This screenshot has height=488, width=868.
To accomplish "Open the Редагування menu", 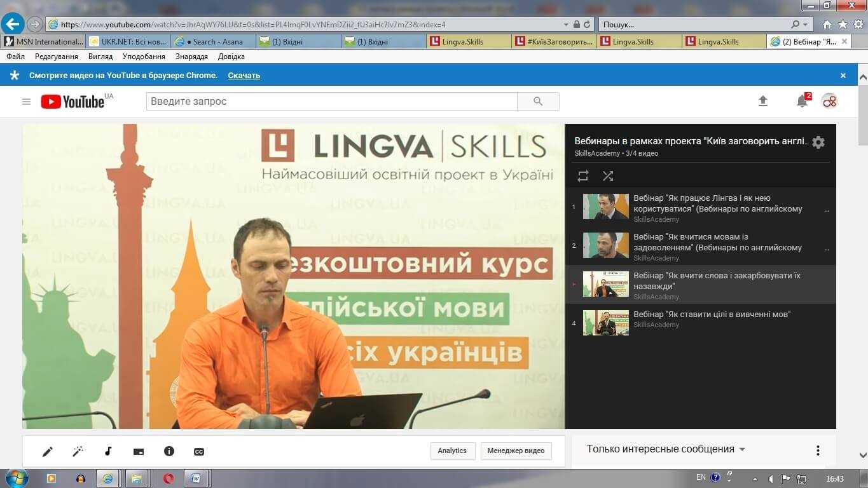I will point(57,57).
